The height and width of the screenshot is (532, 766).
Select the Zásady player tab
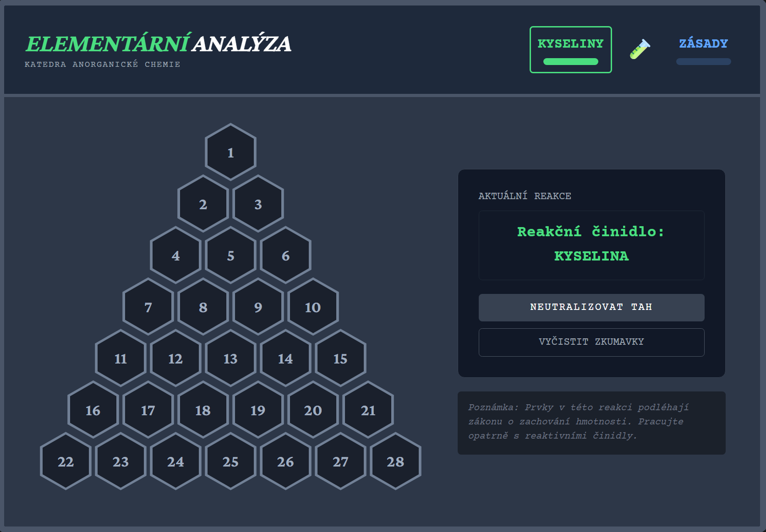(x=703, y=44)
